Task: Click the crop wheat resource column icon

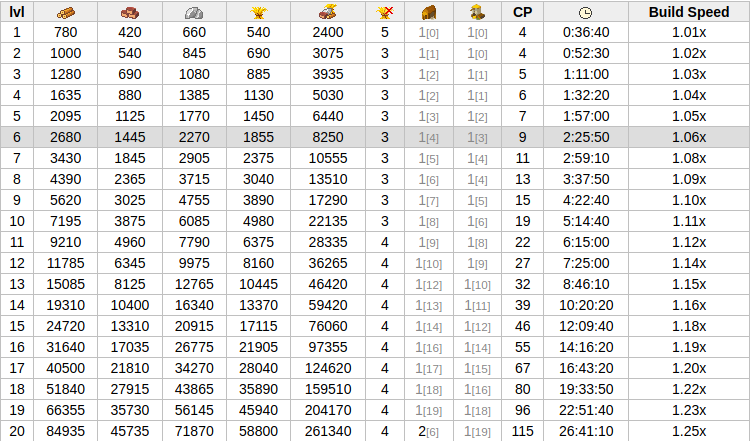Action: point(258,12)
